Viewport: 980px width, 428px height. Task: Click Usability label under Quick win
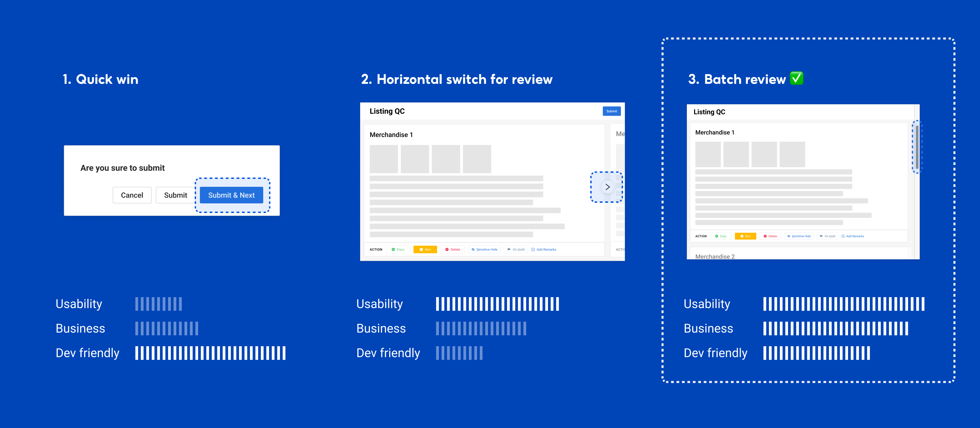(x=79, y=304)
